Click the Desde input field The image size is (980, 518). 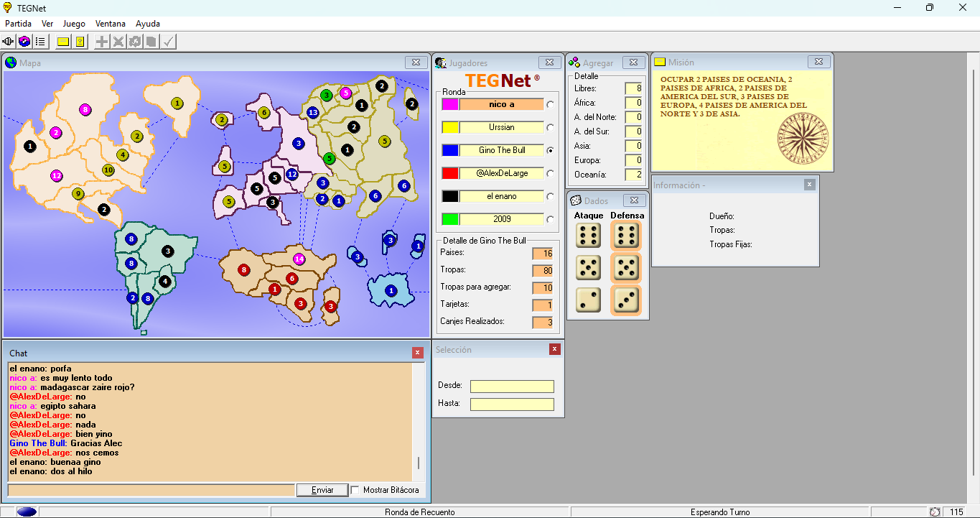pos(512,387)
